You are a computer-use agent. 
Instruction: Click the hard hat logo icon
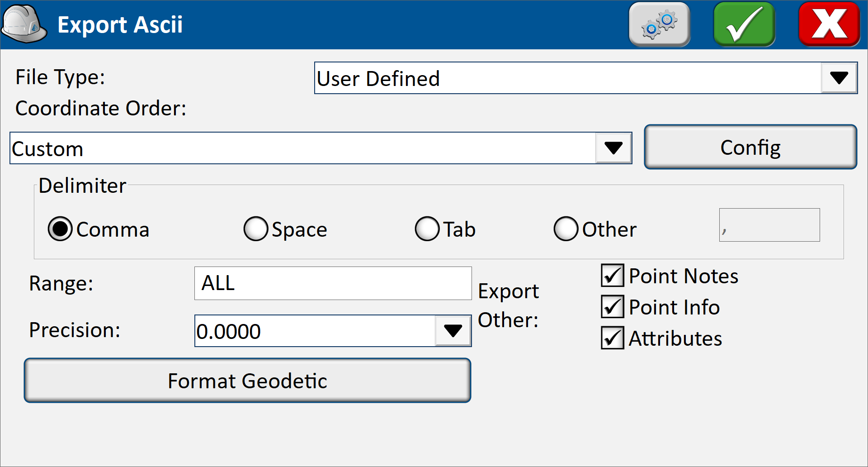pos(24,24)
